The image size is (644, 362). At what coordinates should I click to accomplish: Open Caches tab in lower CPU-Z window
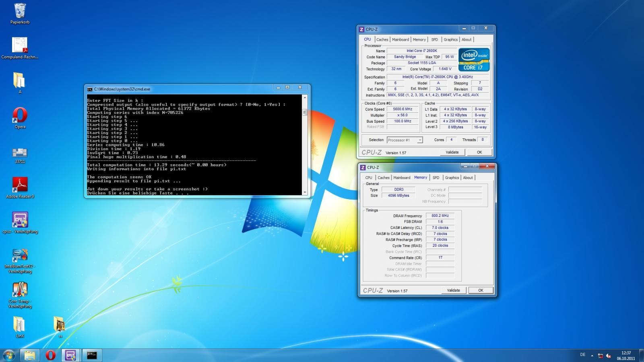(x=384, y=177)
